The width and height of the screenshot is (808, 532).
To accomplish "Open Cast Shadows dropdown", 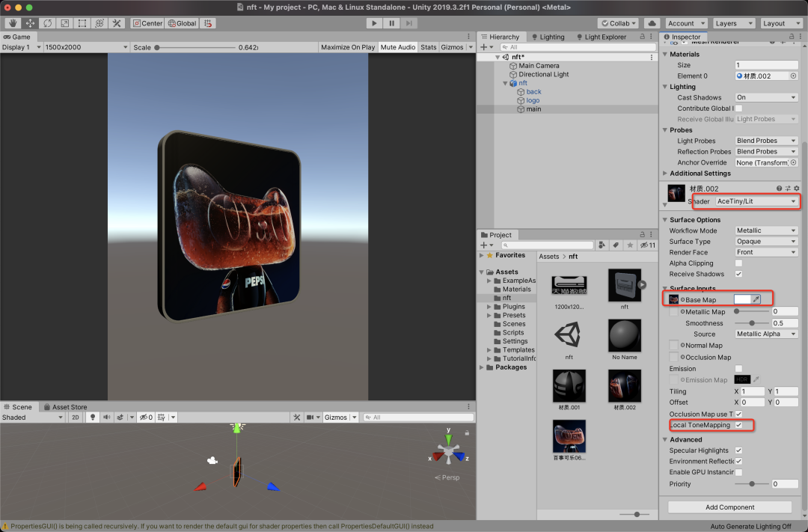I will click(766, 97).
